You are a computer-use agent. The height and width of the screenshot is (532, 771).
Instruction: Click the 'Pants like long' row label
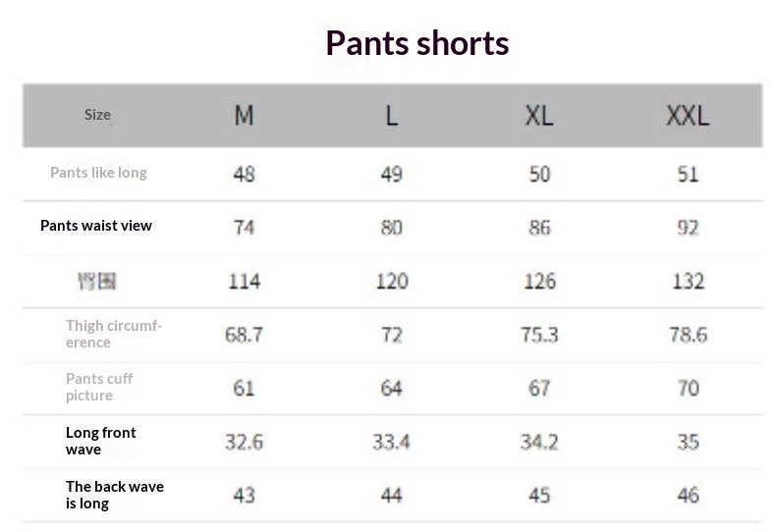(98, 173)
